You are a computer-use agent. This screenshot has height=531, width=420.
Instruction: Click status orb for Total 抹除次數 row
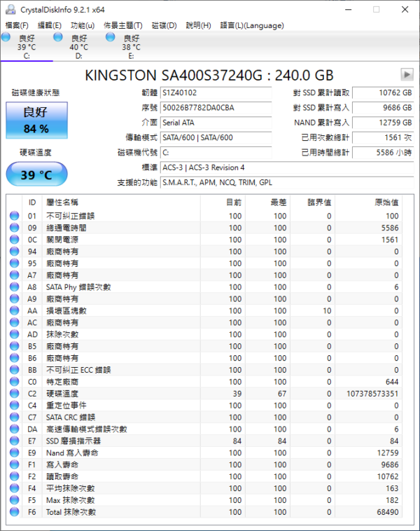pos(14,512)
